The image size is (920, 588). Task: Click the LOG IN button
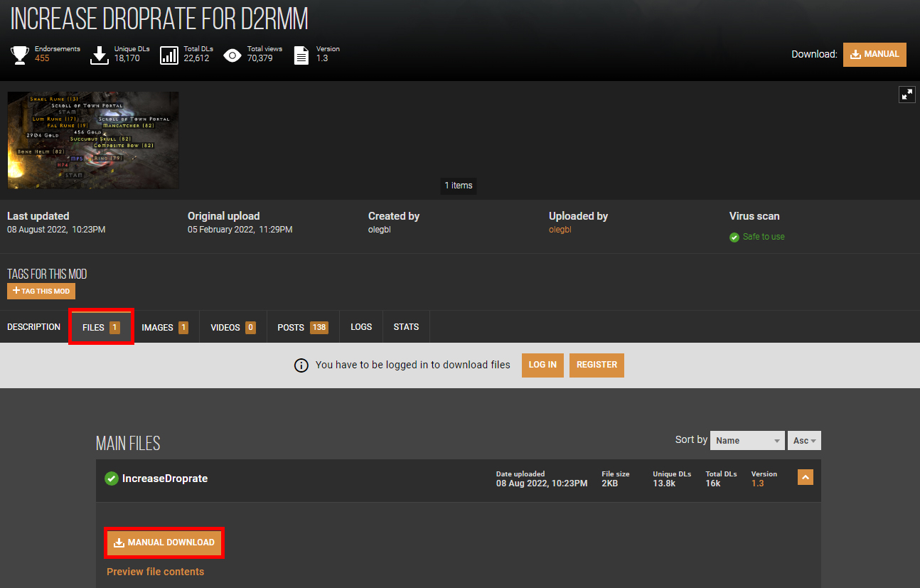(x=542, y=365)
